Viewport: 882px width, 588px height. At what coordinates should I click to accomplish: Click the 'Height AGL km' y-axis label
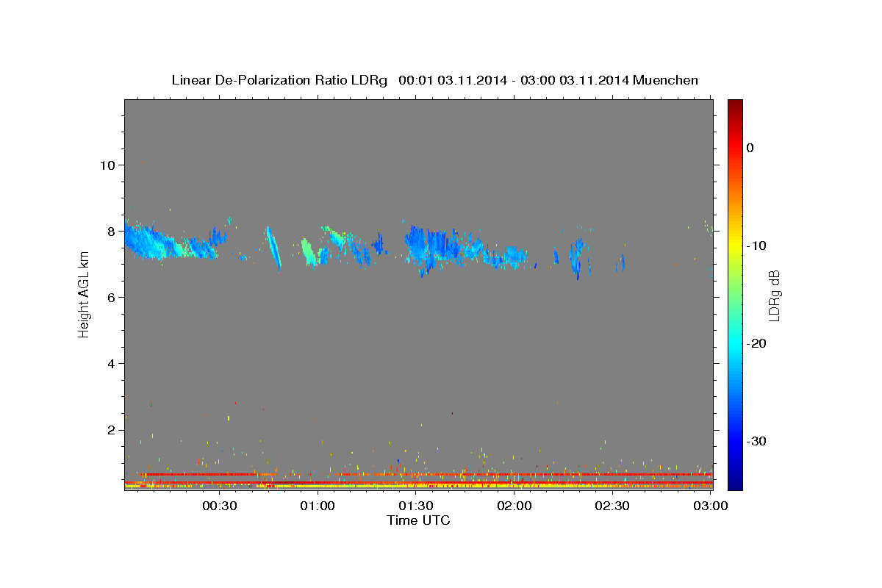click(x=84, y=294)
